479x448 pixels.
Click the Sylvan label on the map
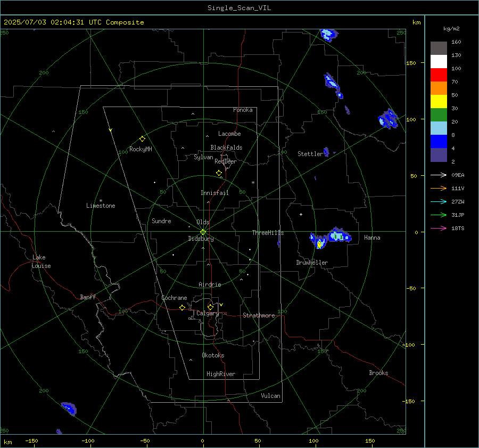coord(203,157)
